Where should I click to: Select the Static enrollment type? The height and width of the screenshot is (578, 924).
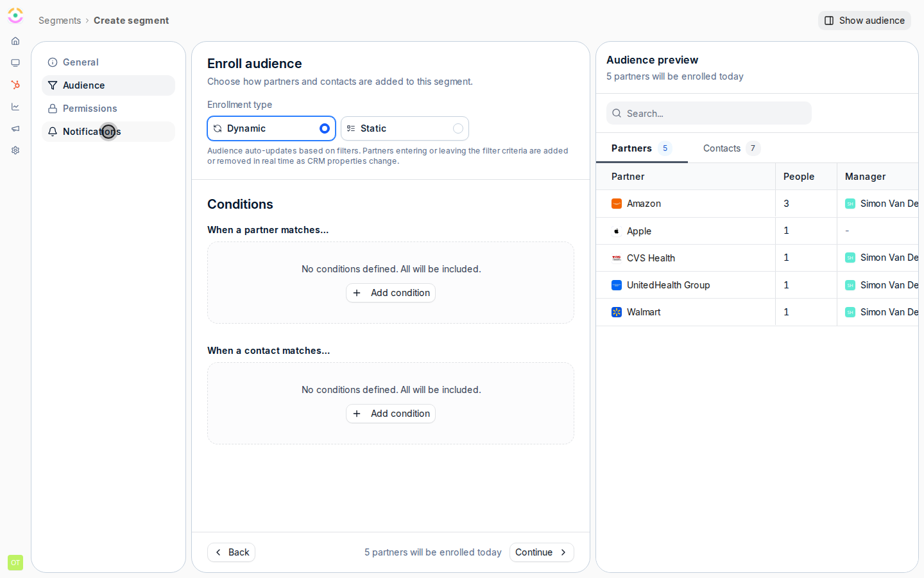405,128
